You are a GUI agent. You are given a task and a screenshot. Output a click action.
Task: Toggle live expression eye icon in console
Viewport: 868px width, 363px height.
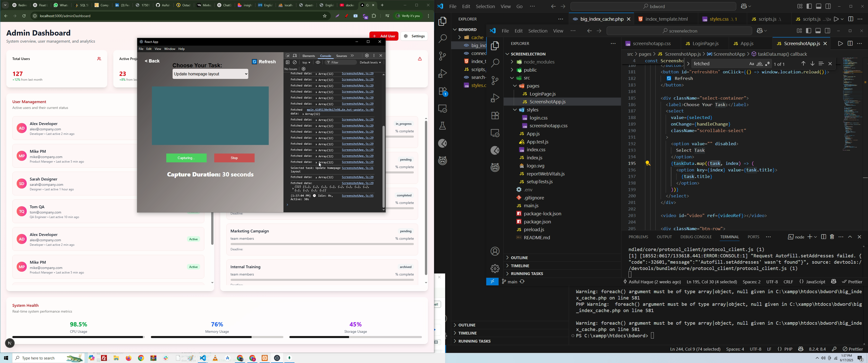[318, 62]
